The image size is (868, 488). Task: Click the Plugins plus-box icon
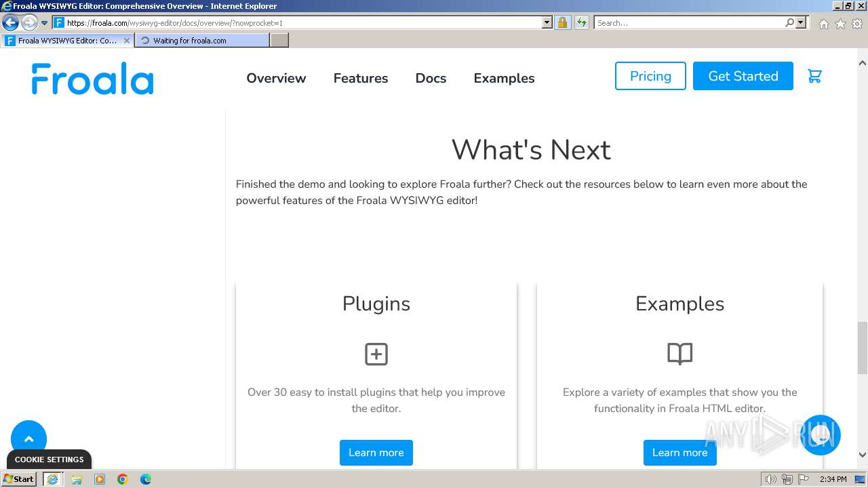376,354
